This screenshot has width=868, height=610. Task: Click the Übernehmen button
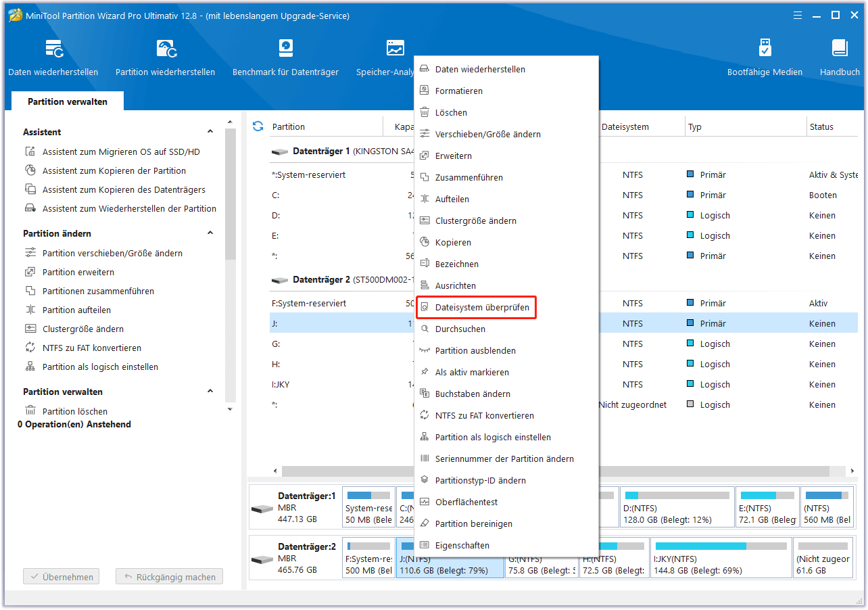[x=61, y=577]
